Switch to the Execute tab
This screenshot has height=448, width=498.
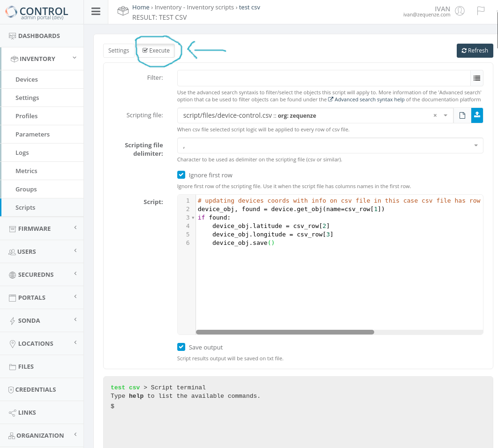[x=156, y=51]
